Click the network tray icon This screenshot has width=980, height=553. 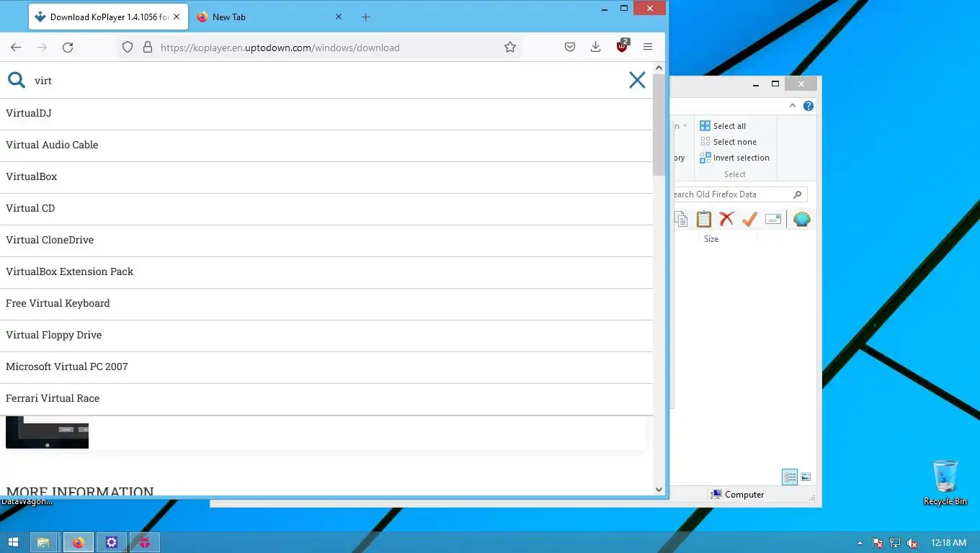pos(895,543)
